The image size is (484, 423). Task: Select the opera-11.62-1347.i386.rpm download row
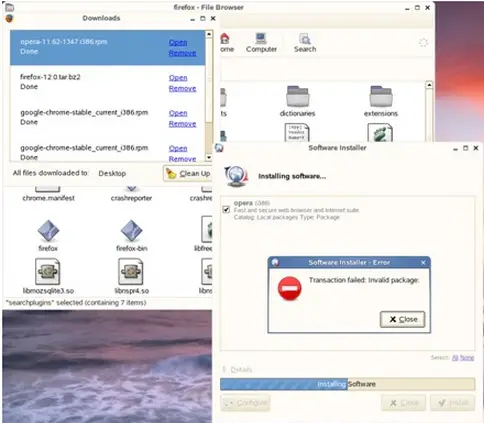107,48
